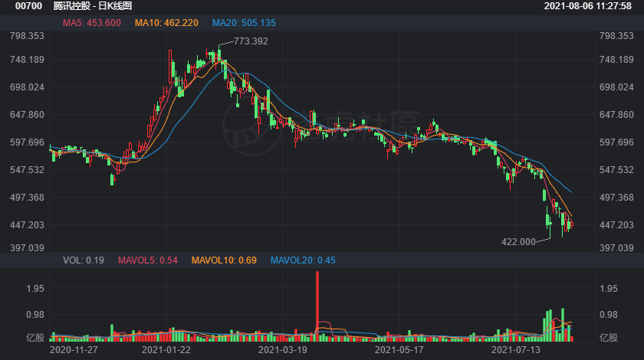Click the left axis 547.532 price label
Image resolution: width=644 pixels, height=360 pixels.
(x=27, y=169)
